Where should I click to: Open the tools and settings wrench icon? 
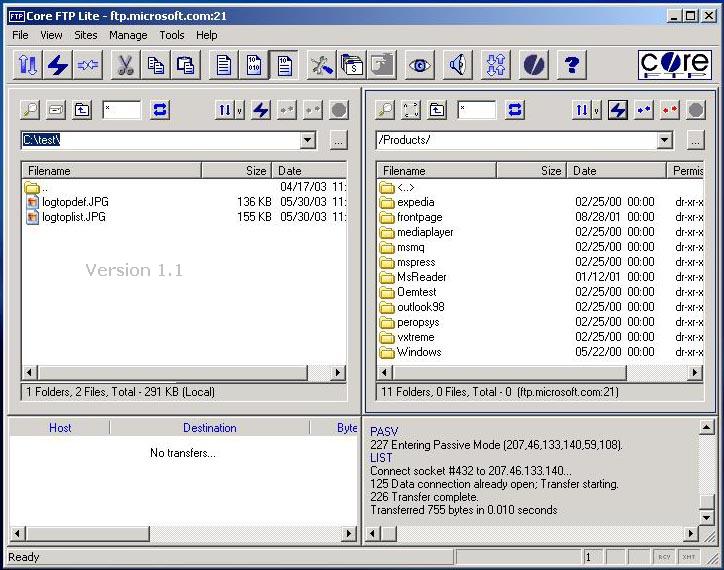(x=321, y=65)
